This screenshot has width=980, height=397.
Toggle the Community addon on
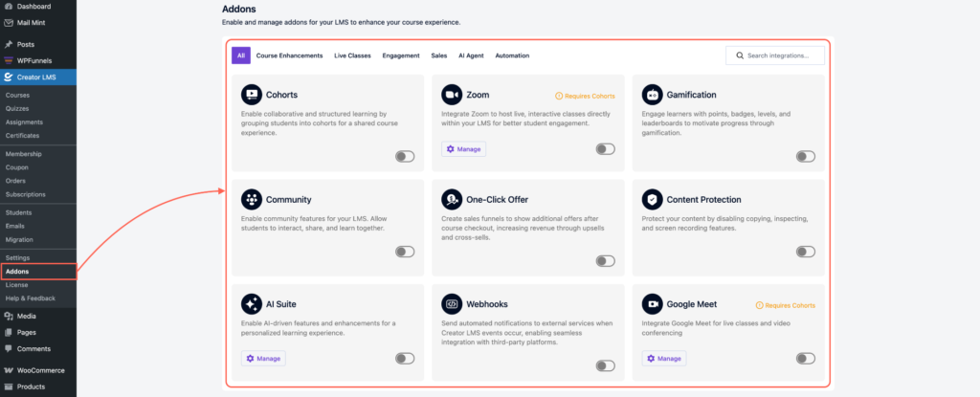(x=404, y=252)
